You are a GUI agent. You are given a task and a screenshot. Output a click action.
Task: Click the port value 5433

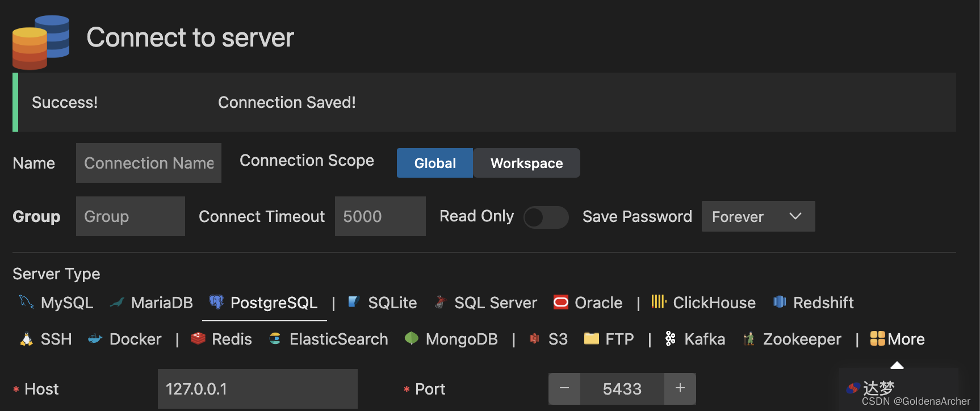(622, 389)
